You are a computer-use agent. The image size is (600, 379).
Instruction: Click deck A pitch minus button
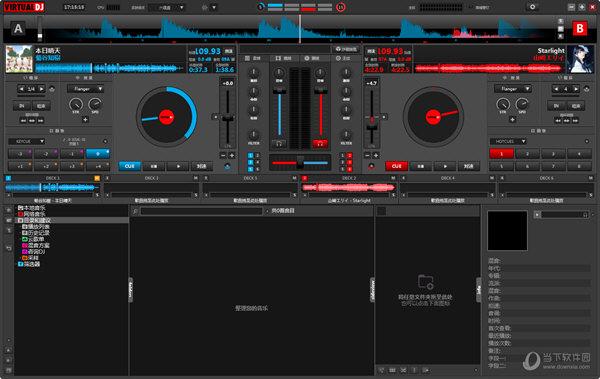click(x=223, y=155)
